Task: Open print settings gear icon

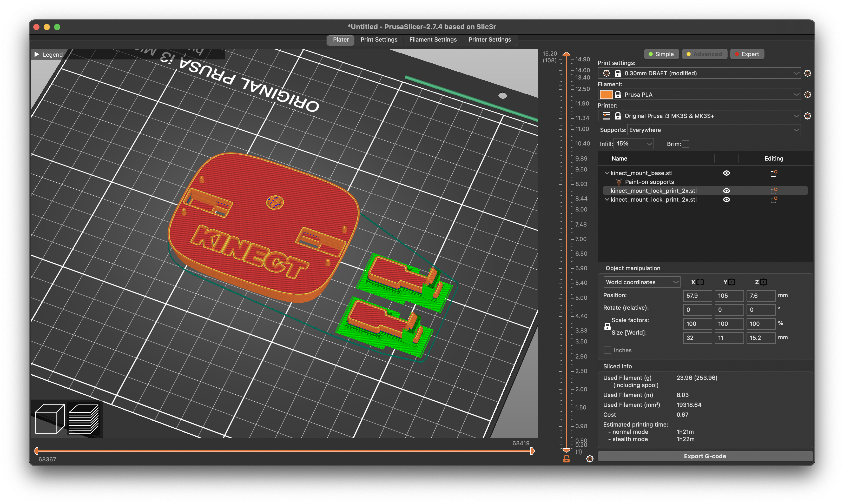Action: click(807, 73)
